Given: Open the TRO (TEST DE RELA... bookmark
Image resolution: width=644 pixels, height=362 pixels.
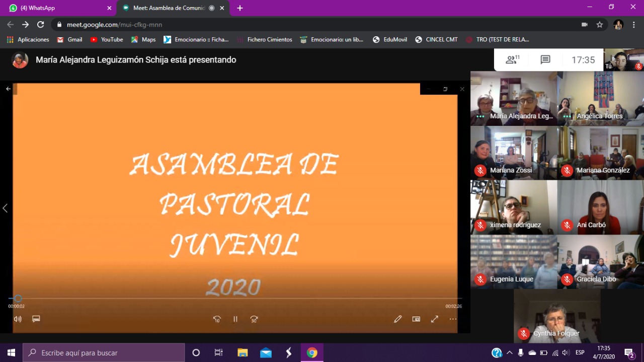Looking at the screenshot, I should 498,39.
